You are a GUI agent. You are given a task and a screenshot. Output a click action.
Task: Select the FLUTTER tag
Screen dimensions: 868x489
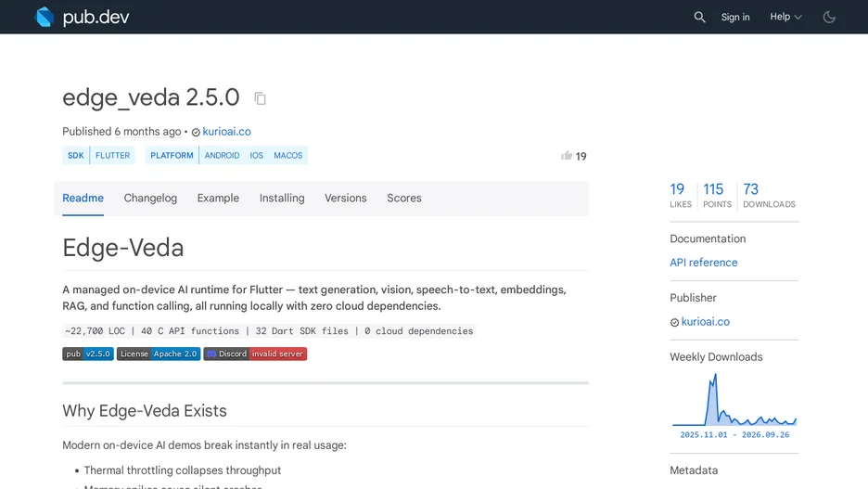[x=112, y=156]
